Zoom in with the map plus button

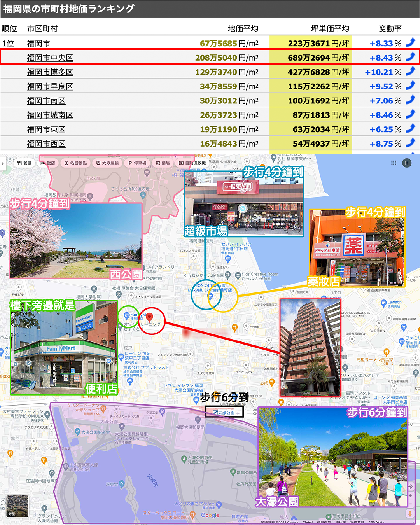coord(410,495)
